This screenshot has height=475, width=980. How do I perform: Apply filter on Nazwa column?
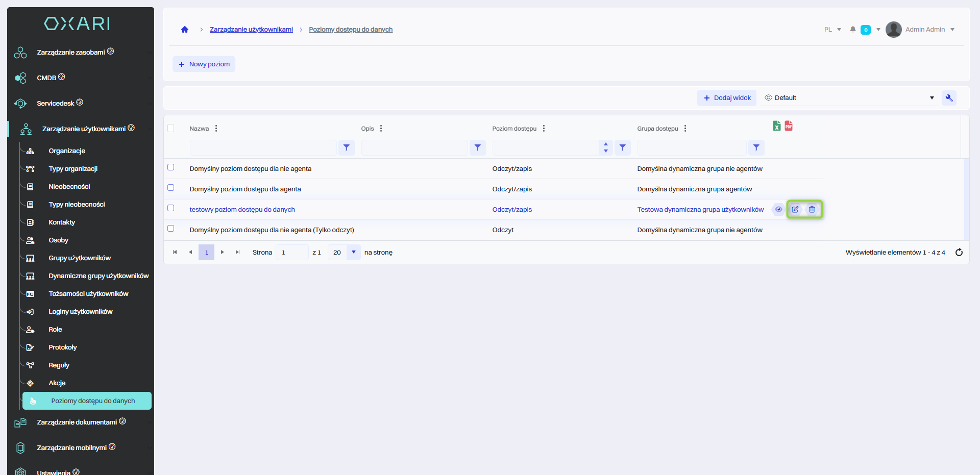pos(347,148)
